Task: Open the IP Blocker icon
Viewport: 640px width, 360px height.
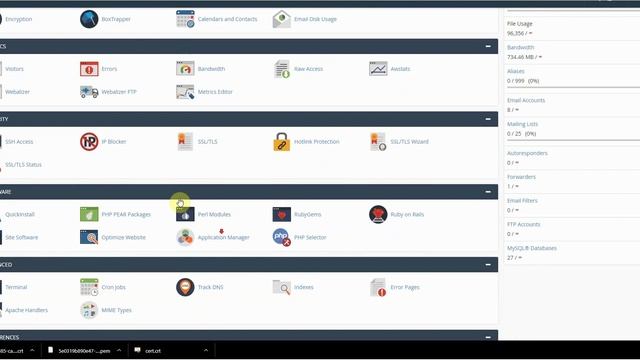Action: pyautogui.click(x=89, y=142)
